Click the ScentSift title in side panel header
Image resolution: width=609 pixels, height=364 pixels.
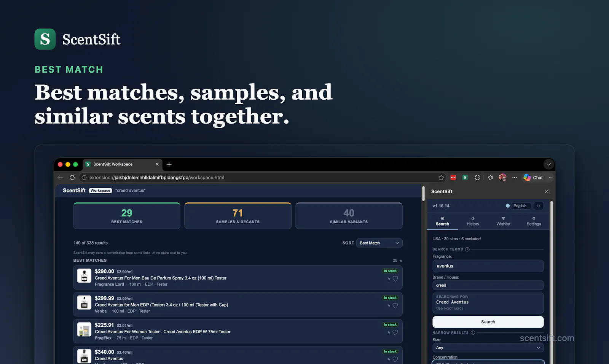(x=442, y=191)
